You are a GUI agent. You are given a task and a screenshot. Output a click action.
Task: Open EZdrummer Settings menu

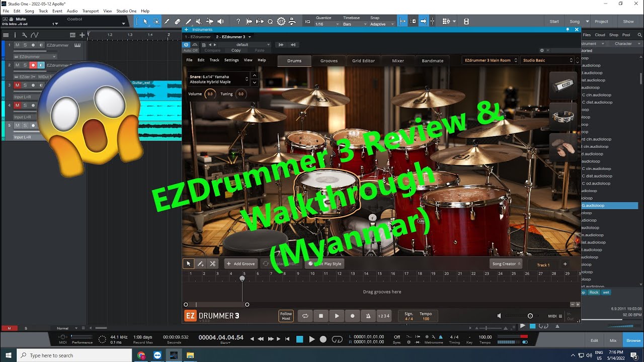pyautogui.click(x=231, y=60)
